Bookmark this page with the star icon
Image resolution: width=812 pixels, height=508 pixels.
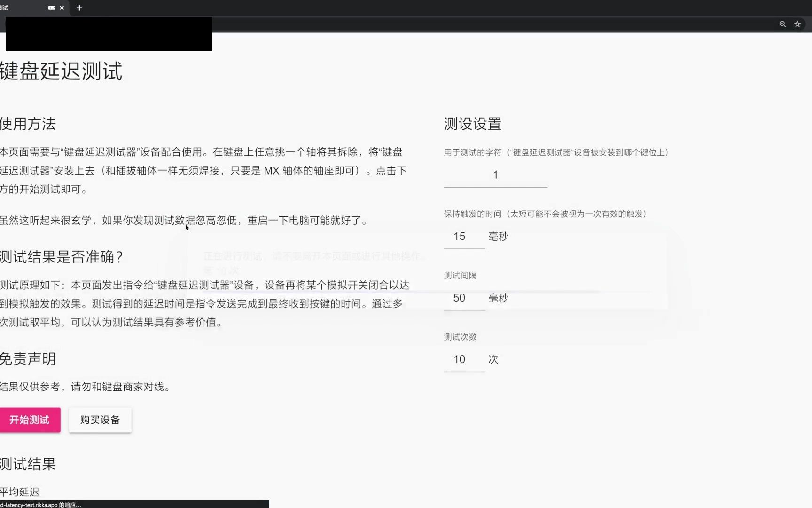pos(797,24)
